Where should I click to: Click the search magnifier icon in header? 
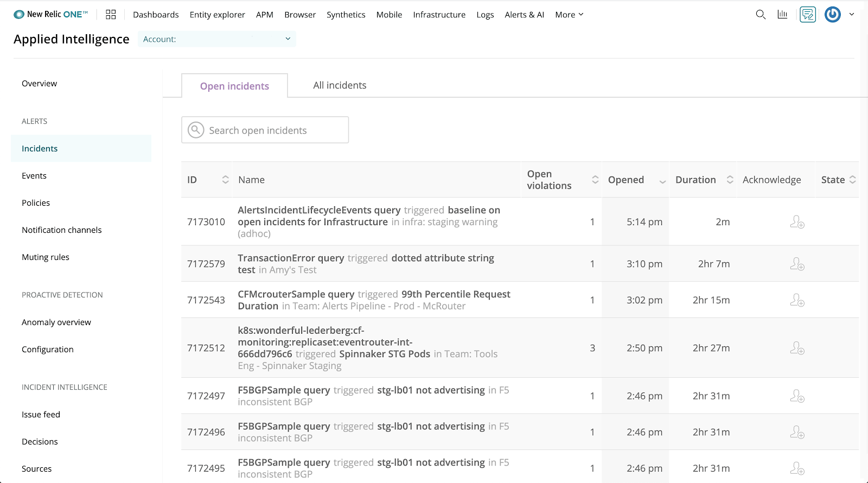point(761,15)
